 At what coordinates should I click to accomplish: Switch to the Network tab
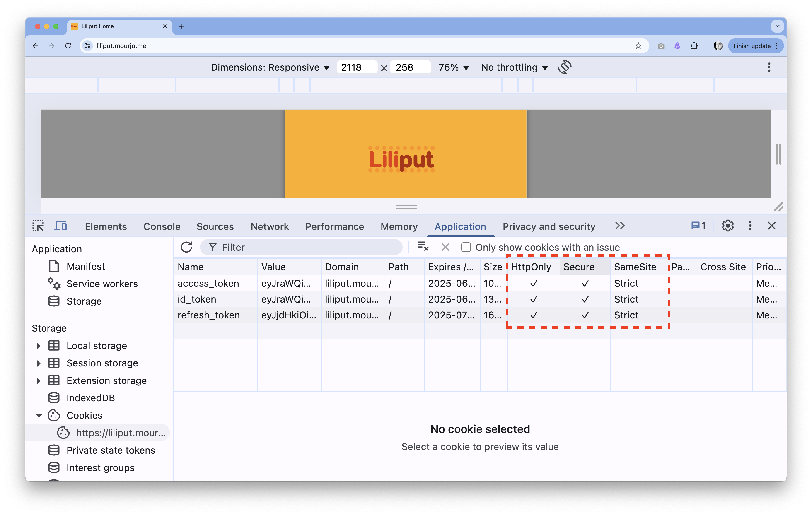pyautogui.click(x=269, y=226)
